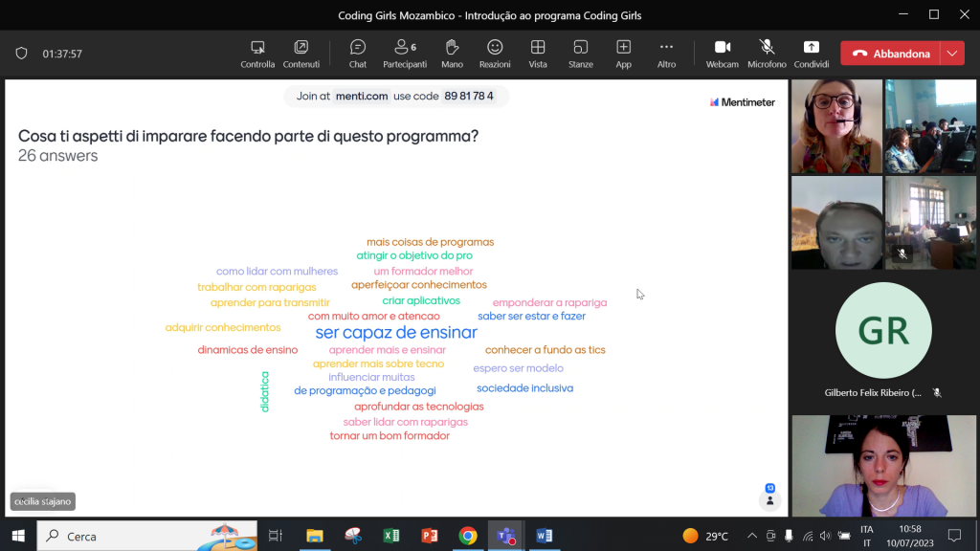Switch the ITA IT keyboard language

[x=867, y=536]
